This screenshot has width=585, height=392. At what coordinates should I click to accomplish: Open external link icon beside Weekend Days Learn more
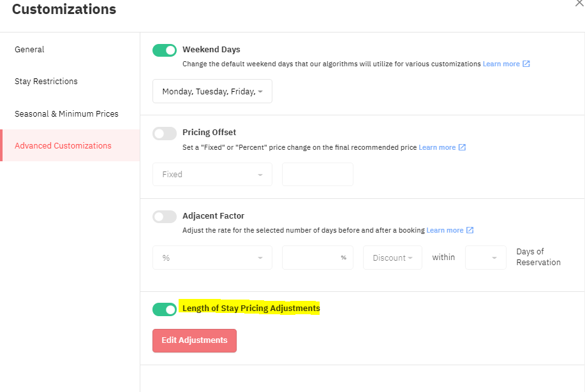(x=526, y=64)
